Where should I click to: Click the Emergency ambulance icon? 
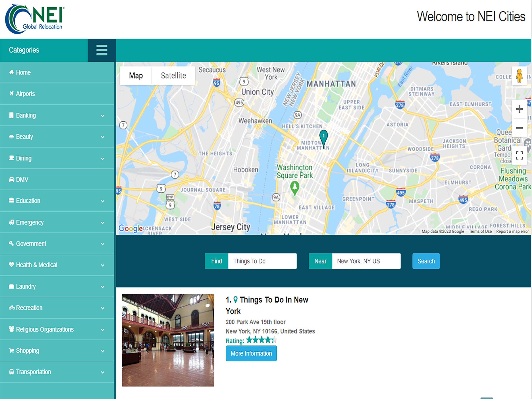pos(11,222)
